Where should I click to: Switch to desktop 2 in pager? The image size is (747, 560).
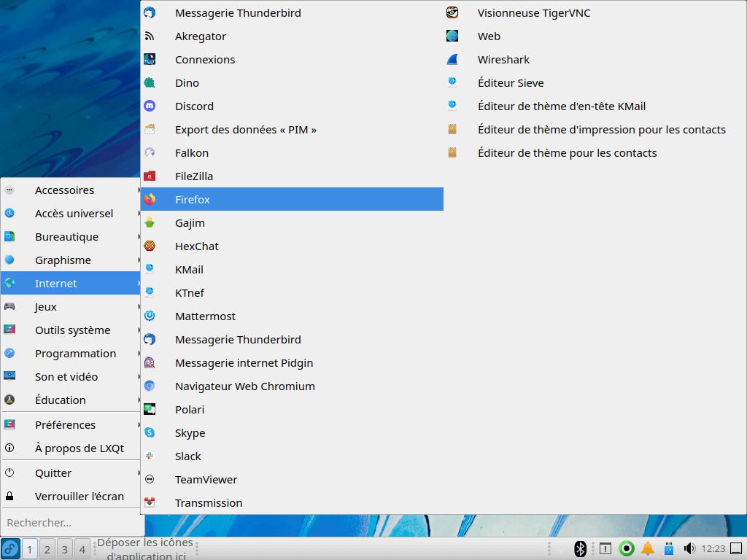tap(47, 549)
